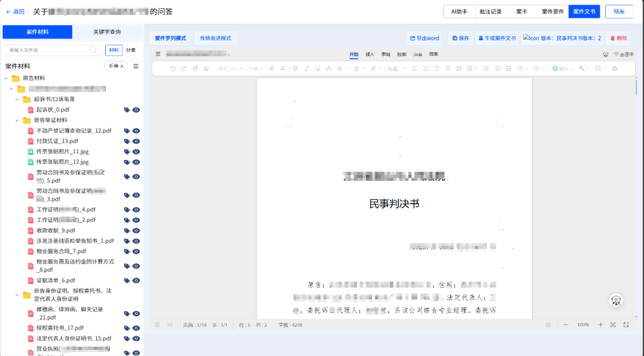This screenshot has height=356, width=644.
Task: Click the zoom in plus icon
Action: coord(600,325)
